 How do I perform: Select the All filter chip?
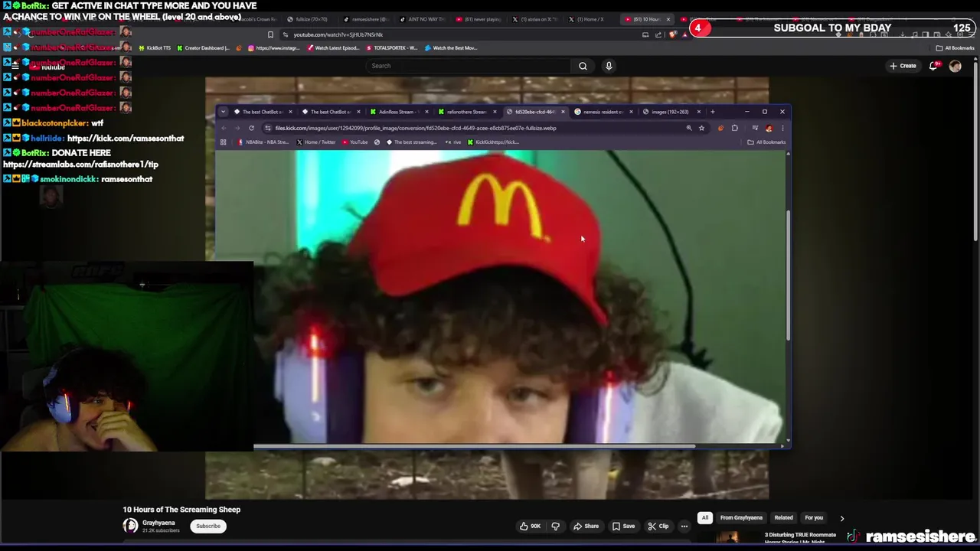pos(704,518)
